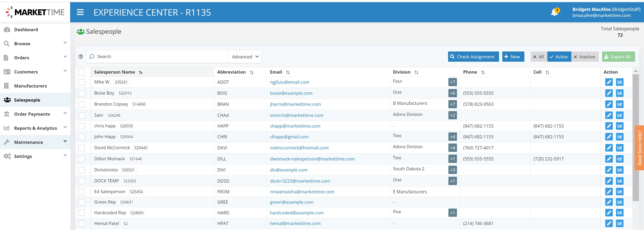Viewport: 644px width, 230px height.
Task: Edit Sam S26246 with pencil icon
Action: (x=609, y=115)
